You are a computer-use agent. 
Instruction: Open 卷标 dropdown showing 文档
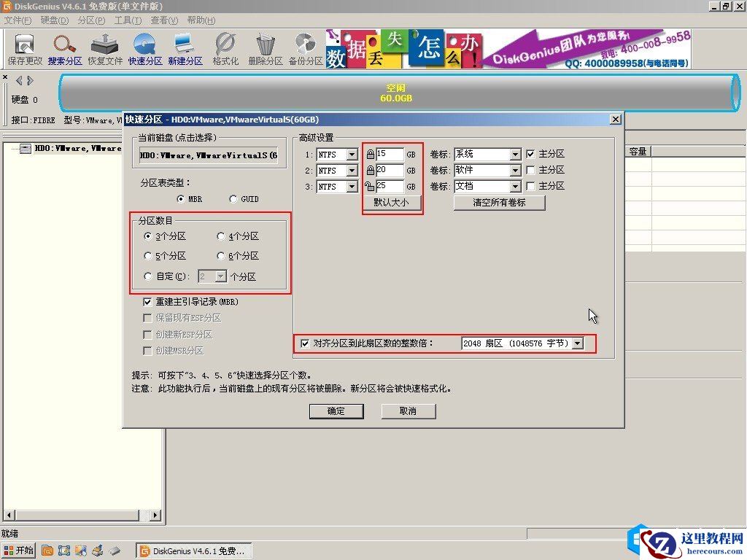coord(515,186)
